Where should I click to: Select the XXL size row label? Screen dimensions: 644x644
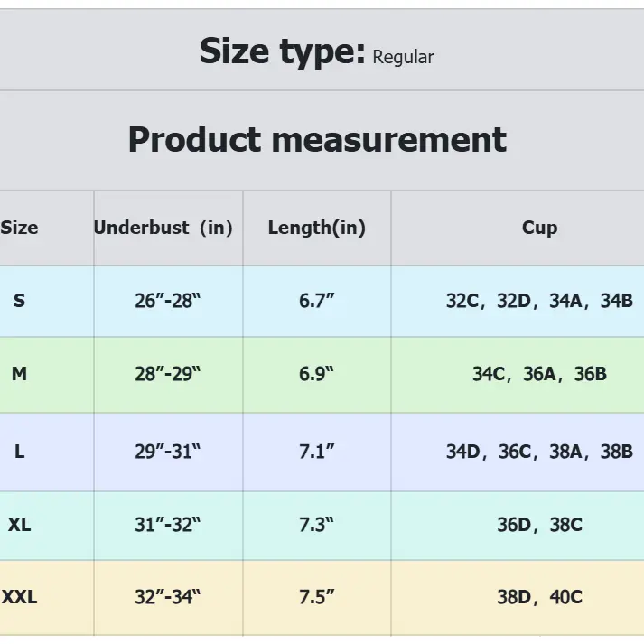(20, 596)
